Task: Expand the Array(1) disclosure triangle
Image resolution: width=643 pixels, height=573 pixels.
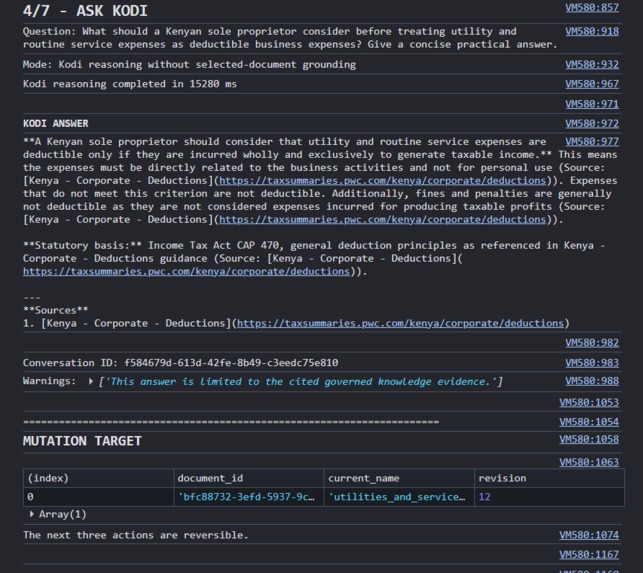Action: 32,514
